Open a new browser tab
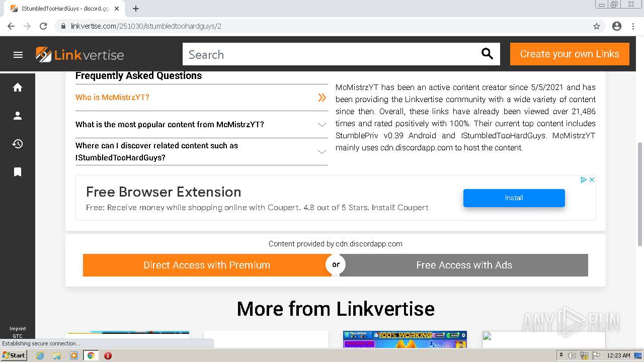 click(136, 9)
